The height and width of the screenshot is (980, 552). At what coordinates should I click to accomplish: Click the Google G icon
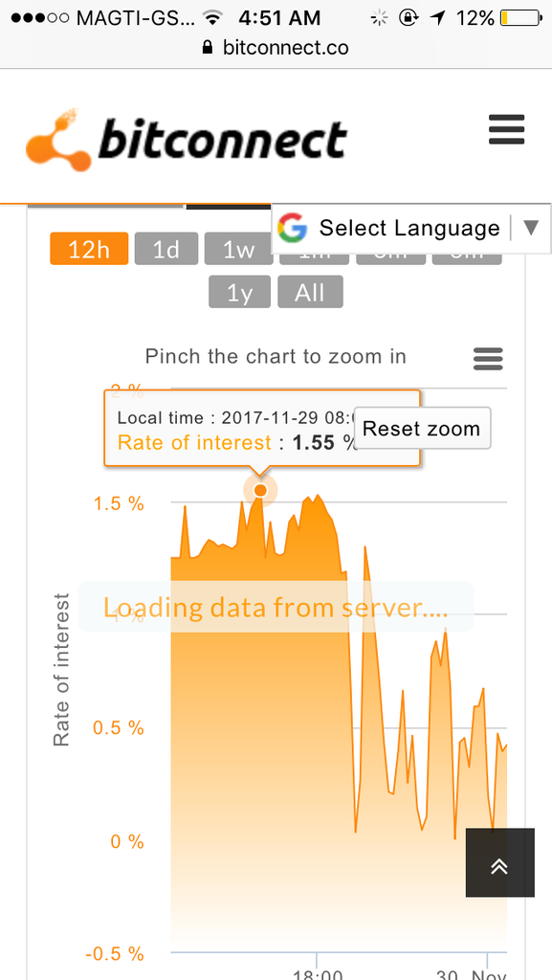[x=292, y=228]
